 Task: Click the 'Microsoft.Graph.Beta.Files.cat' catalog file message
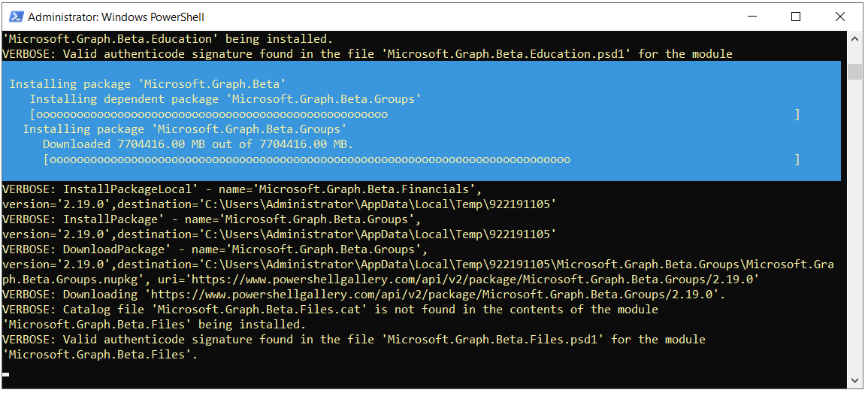pyautogui.click(x=330, y=310)
